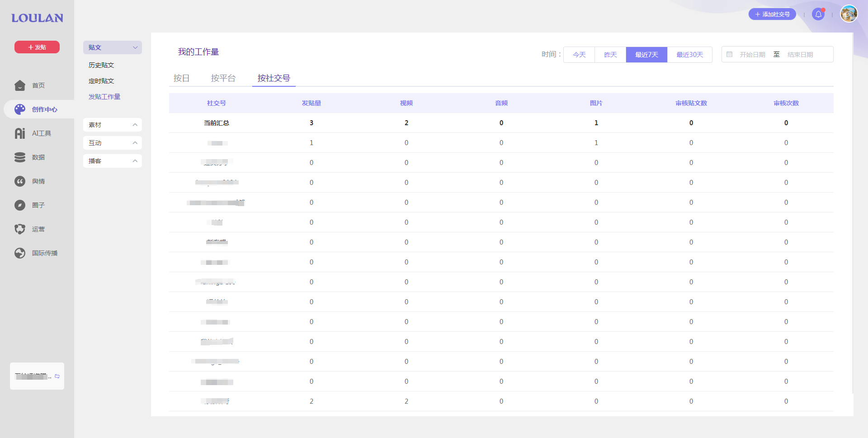This screenshot has height=438, width=868.
Task: Open the 圈子 compass icon
Action: [20, 205]
